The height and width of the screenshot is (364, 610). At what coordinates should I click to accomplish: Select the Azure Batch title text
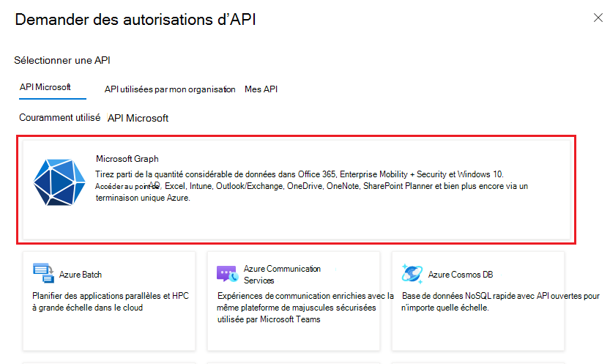(x=81, y=275)
